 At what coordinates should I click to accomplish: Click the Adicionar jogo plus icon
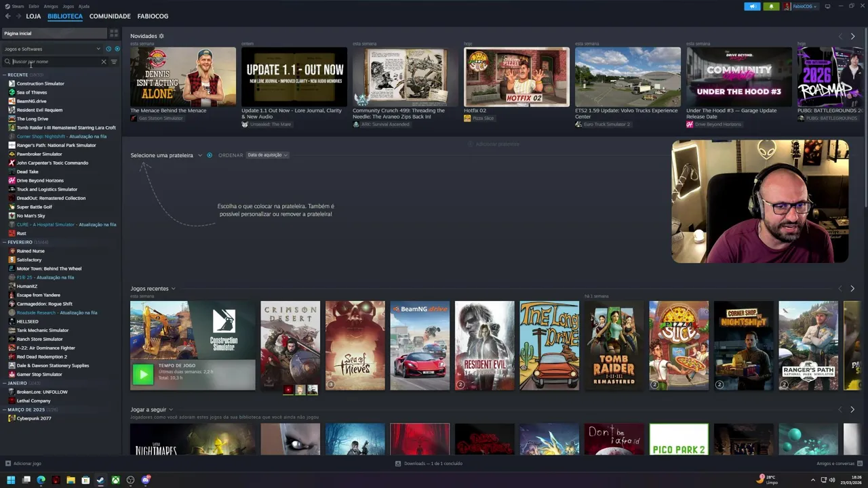[8, 464]
